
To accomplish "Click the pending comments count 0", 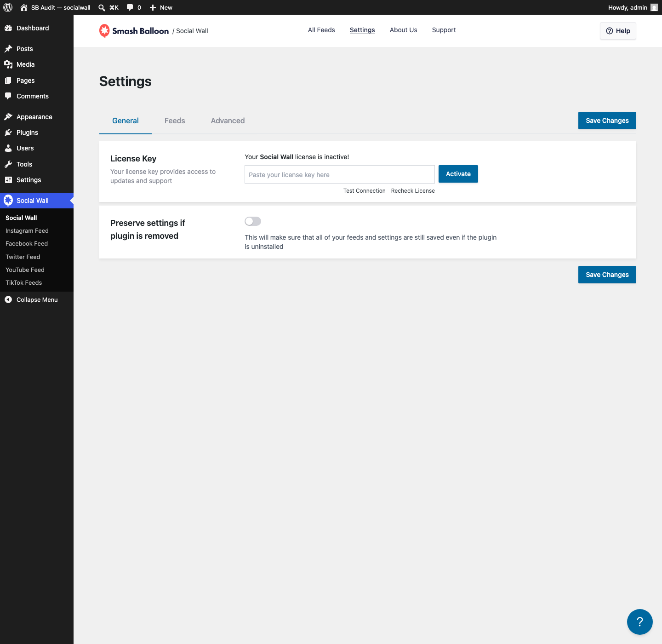I will 139,7.
